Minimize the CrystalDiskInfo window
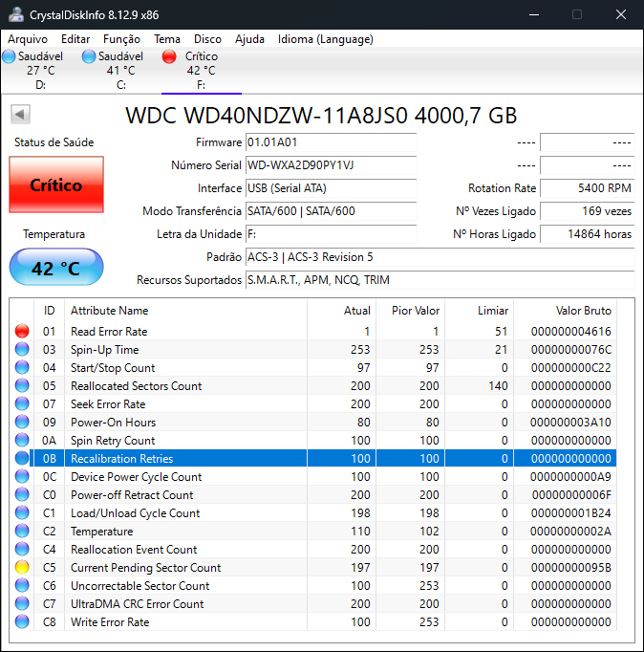Screen dimensions: 644x652 coord(534,14)
